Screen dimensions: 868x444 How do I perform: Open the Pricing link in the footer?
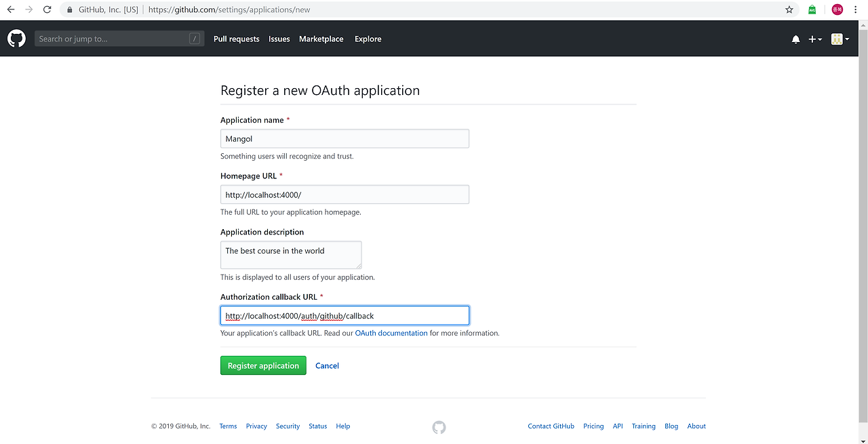593,426
